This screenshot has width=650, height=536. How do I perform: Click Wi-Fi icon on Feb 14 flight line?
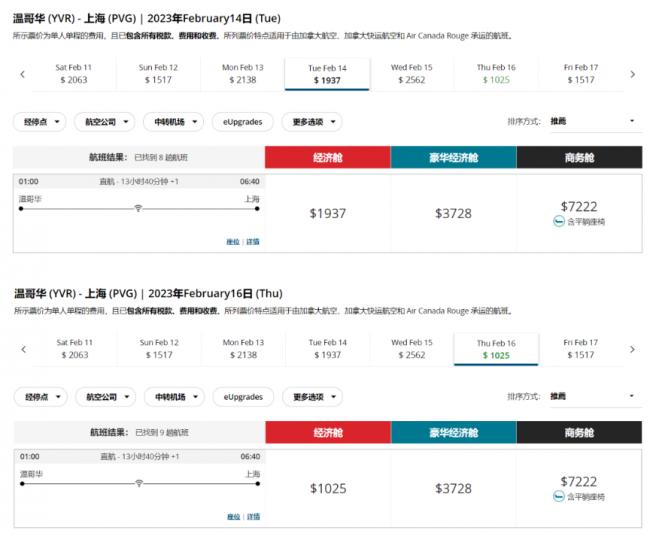138,208
